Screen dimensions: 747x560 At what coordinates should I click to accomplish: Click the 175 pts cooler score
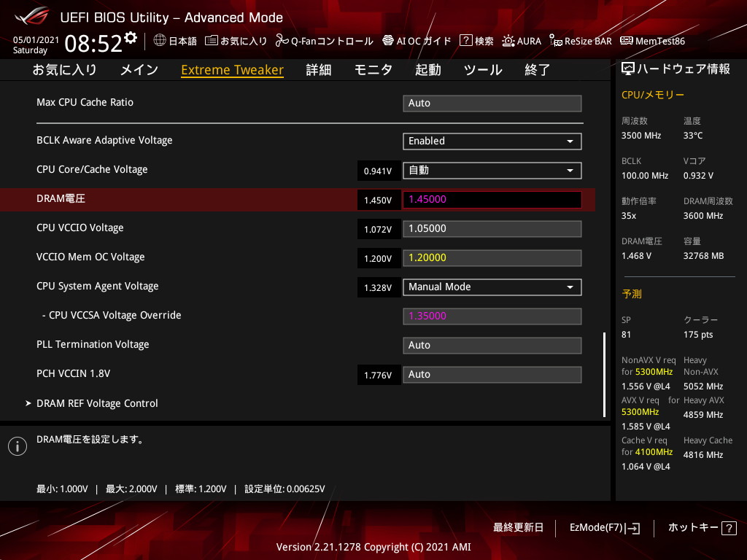coord(698,334)
